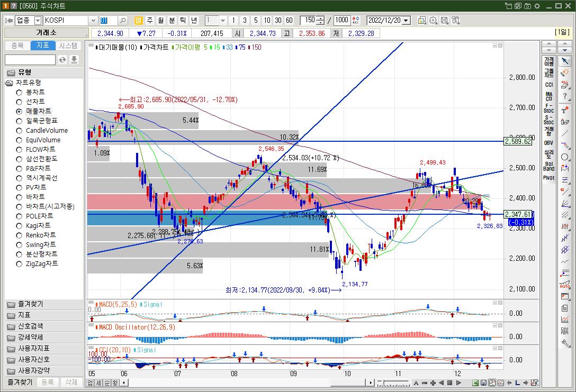Click the 30 minute interval button
This screenshot has width=576, height=392.
[278, 21]
